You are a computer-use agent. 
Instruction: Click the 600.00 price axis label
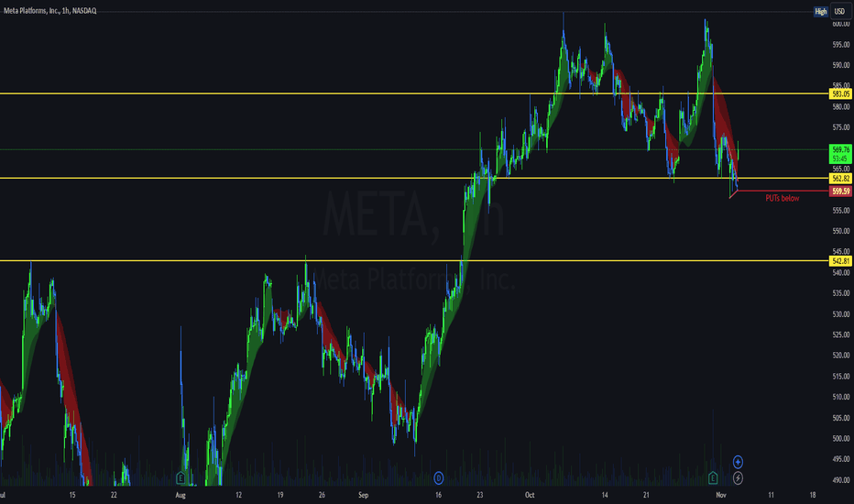(x=841, y=24)
